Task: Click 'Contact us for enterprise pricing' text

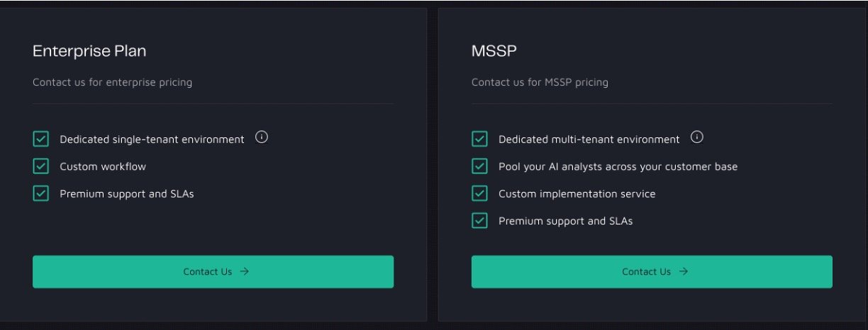Action: pos(112,82)
